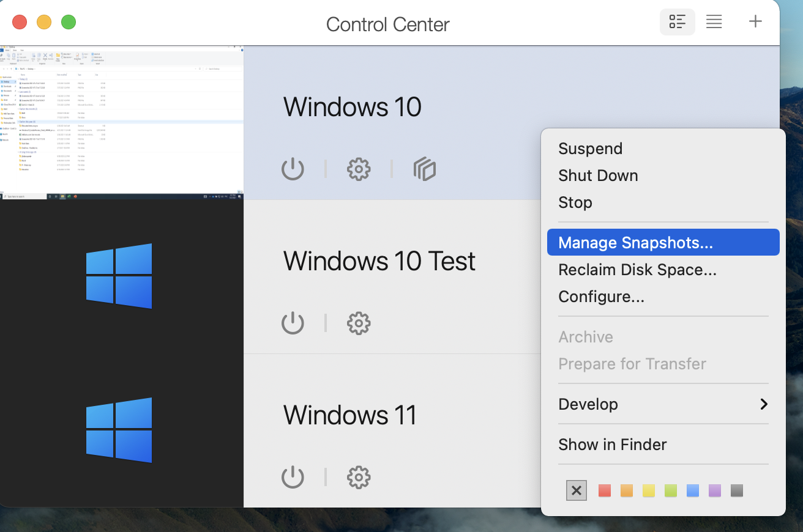Toggle the compact list view layout

coord(714,21)
